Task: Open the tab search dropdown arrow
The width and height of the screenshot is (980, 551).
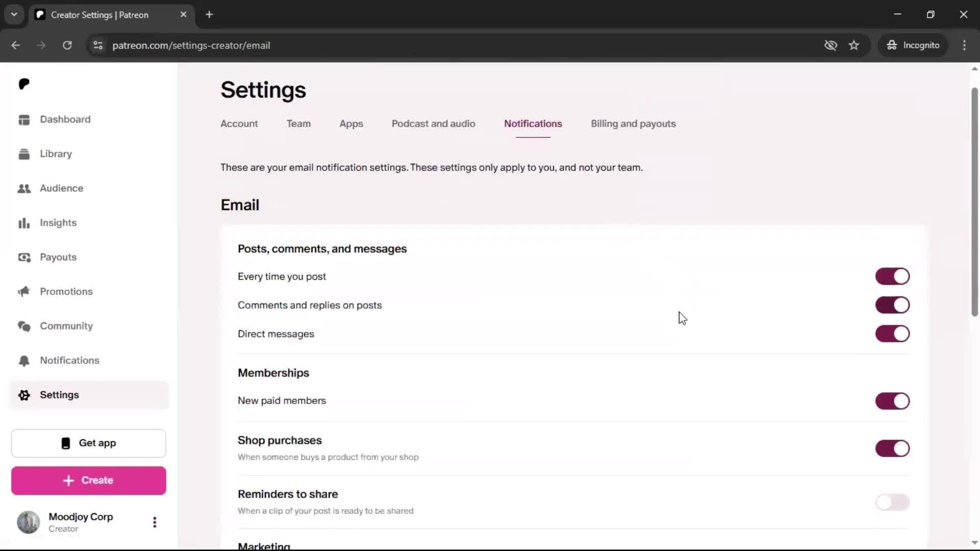Action: pyautogui.click(x=14, y=15)
